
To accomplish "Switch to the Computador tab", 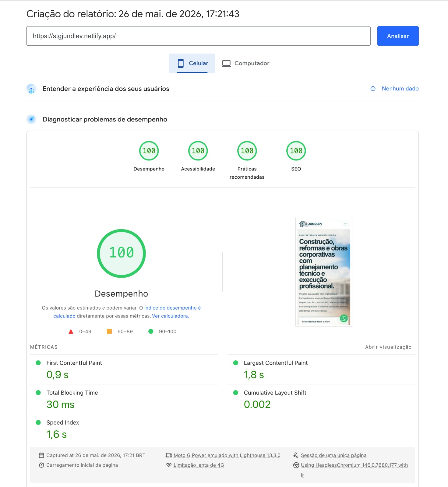I will (246, 63).
